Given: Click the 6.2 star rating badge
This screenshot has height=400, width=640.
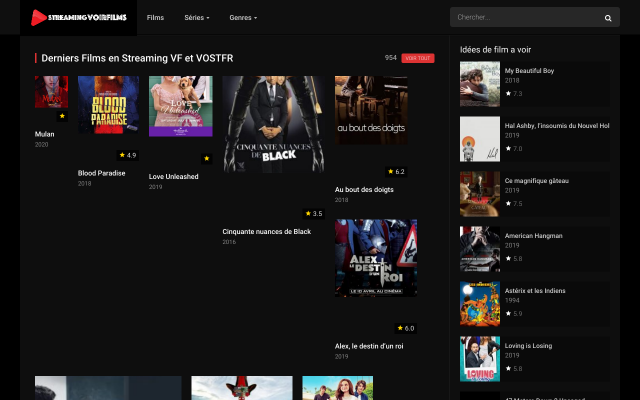Looking at the screenshot, I should [396, 171].
